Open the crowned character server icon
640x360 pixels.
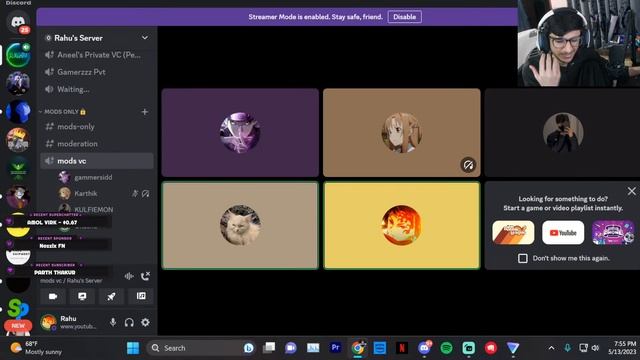click(18, 139)
